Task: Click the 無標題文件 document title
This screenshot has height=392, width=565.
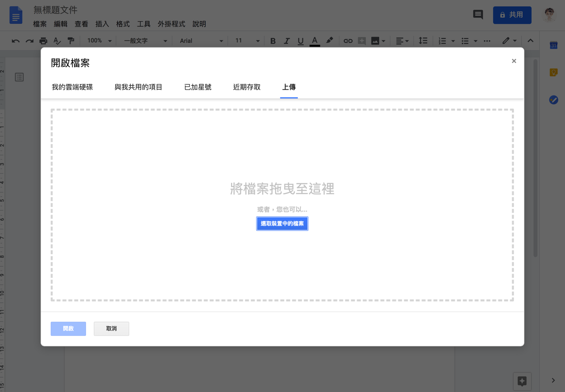Action: pos(55,10)
